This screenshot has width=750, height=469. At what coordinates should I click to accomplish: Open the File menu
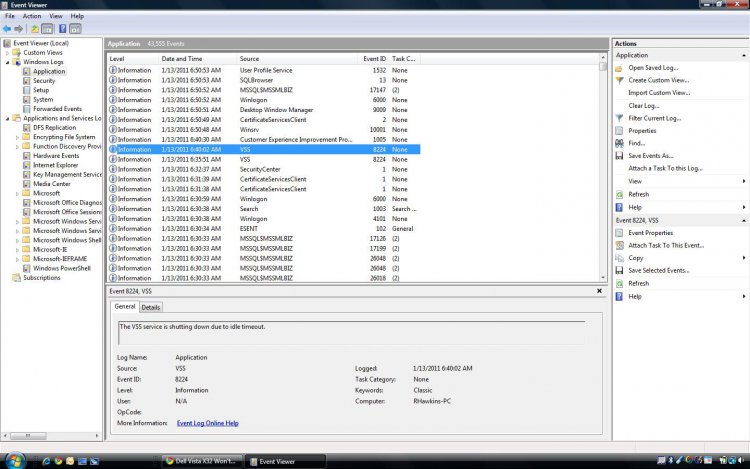coord(10,16)
